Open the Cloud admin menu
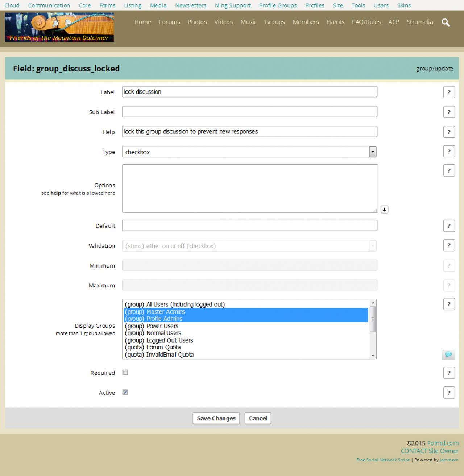 (x=12, y=5)
